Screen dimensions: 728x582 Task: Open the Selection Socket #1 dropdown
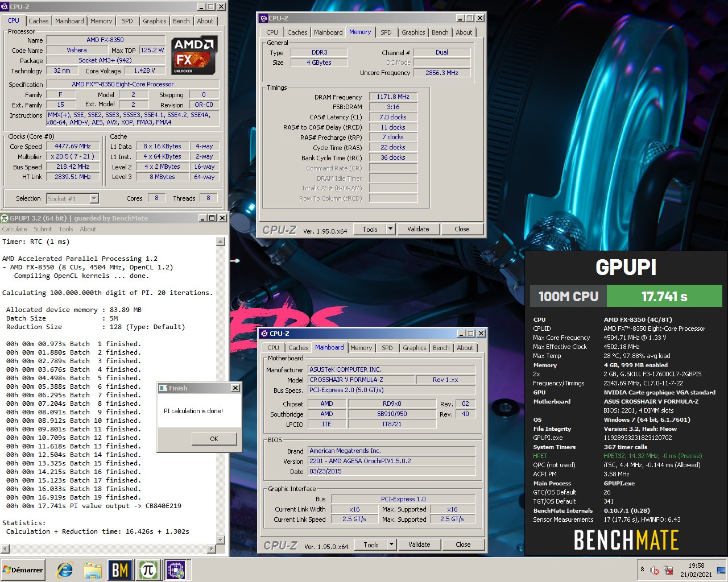coord(94,198)
